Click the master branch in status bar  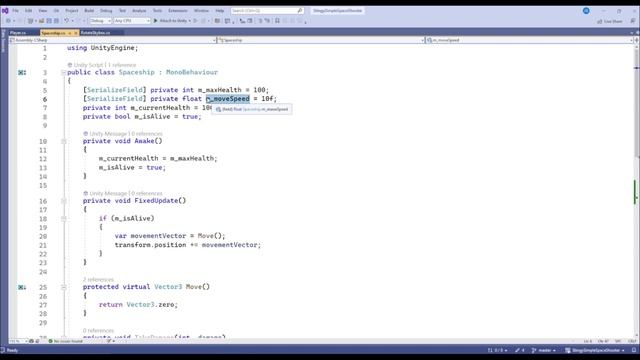coord(544,350)
